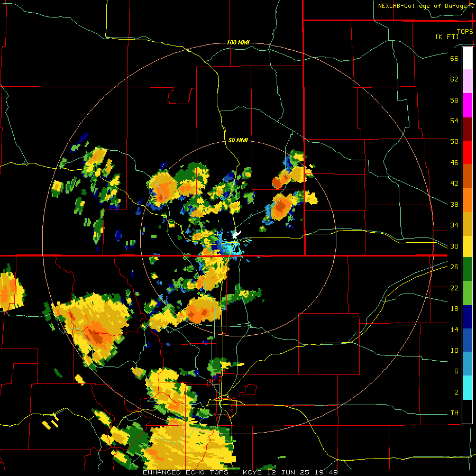Select the 100 NMI range ring label
This screenshot has height=476, width=476.
pos(238,42)
